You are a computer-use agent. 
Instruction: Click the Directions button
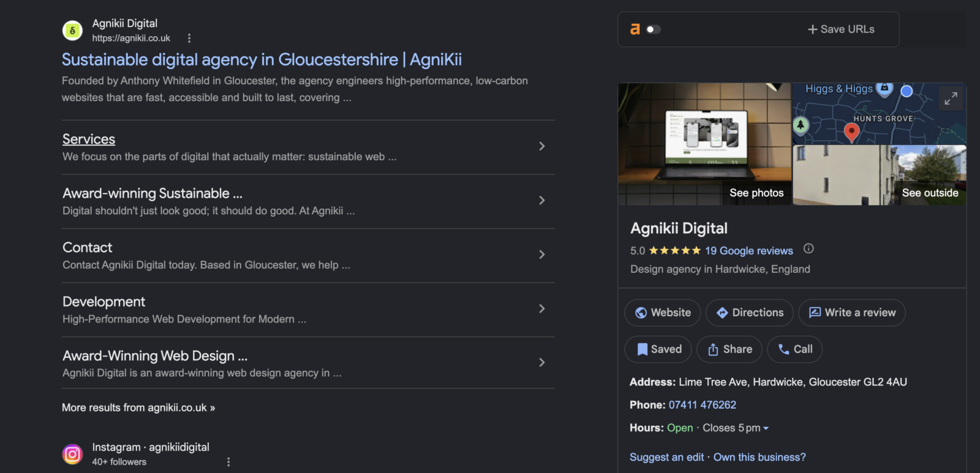(750, 313)
